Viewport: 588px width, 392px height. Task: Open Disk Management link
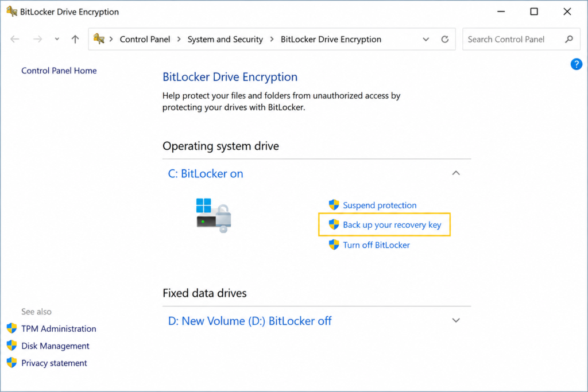tap(55, 346)
